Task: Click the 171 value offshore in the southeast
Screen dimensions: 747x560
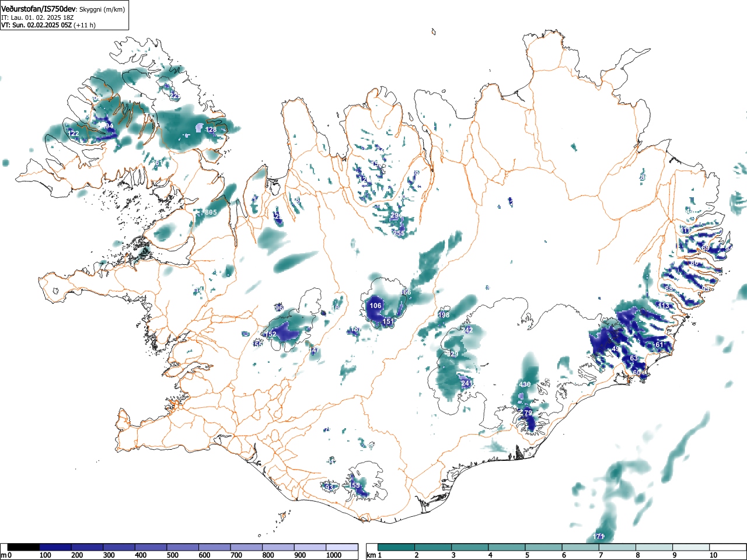Action: point(598,537)
